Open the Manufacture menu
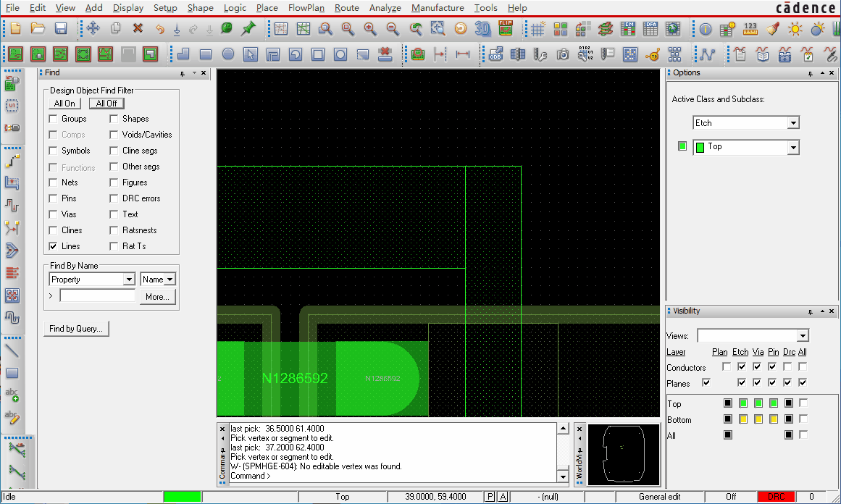Screen dimensions: 841x504 click(438, 8)
